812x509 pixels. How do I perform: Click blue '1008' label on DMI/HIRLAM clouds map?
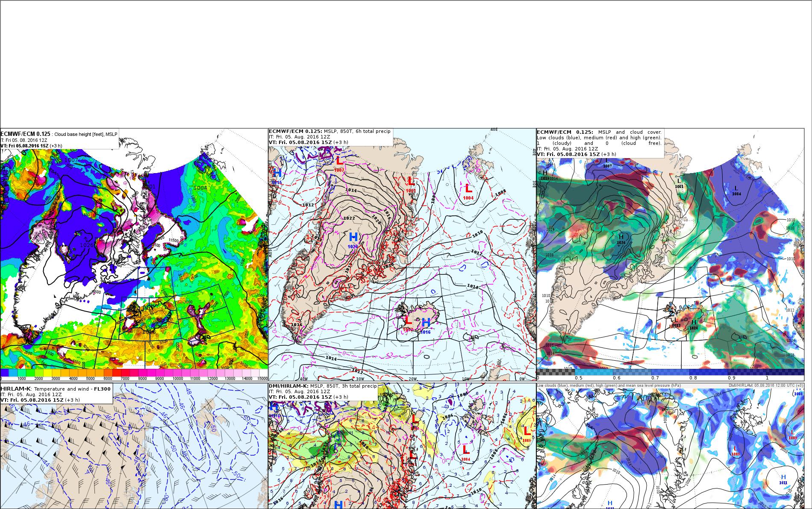(x=798, y=394)
